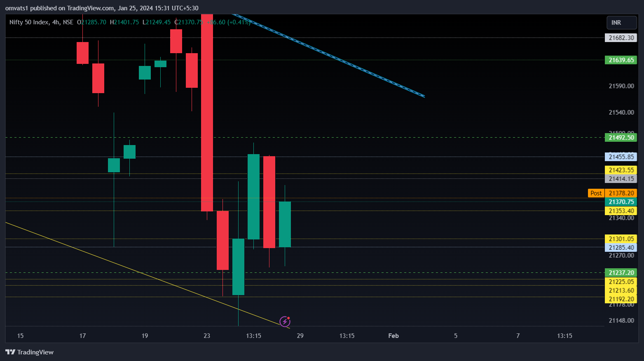644x361 pixels.
Task: Click the Nifty 50 Index symbol title
Action: pos(29,22)
